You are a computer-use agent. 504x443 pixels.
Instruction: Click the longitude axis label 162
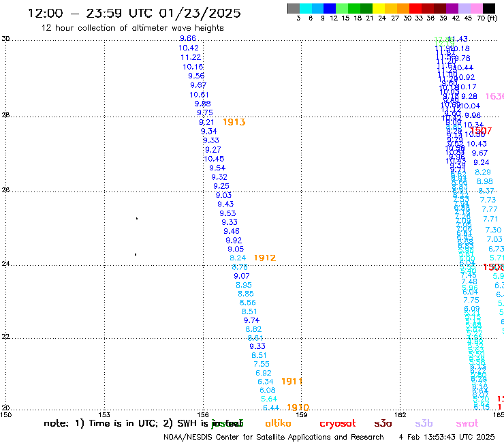click(x=400, y=414)
